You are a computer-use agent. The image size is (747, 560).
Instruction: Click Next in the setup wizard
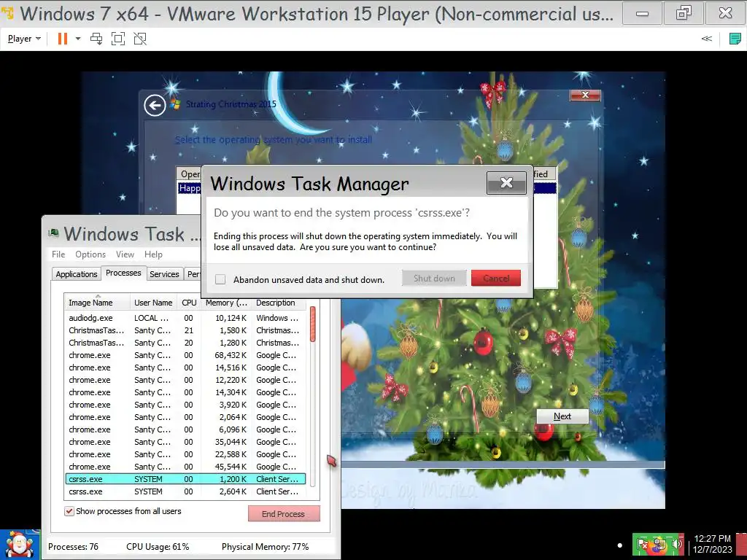[562, 416]
